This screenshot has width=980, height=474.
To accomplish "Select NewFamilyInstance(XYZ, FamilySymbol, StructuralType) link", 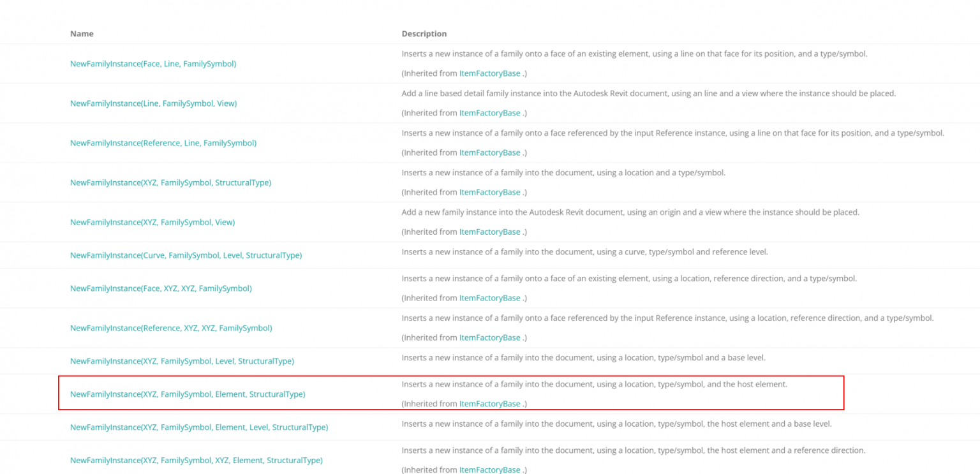I will 170,182.
